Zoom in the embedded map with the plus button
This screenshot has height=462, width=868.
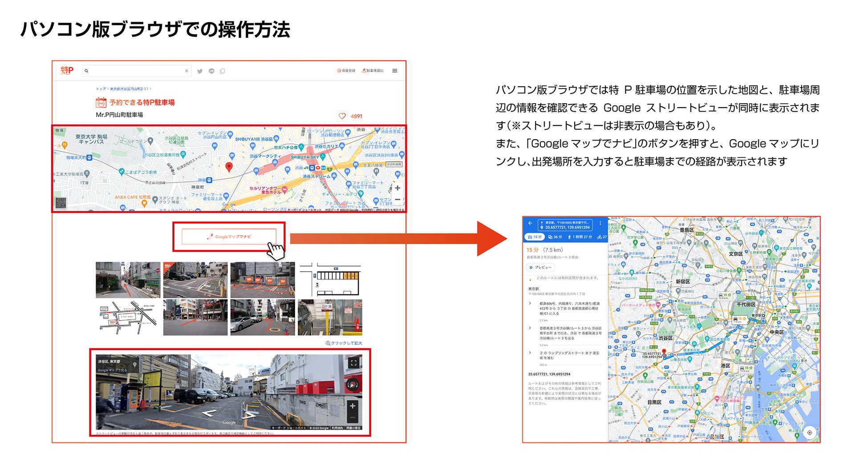point(397,188)
